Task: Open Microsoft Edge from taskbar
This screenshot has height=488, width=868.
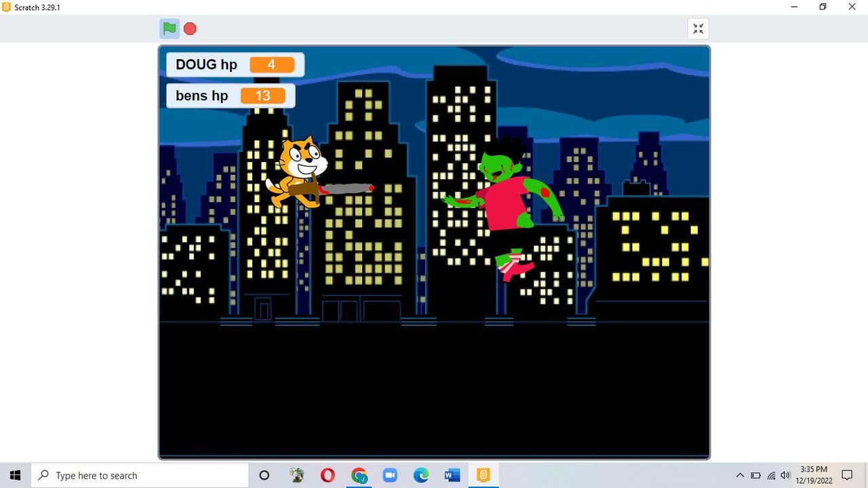Action: point(421,475)
